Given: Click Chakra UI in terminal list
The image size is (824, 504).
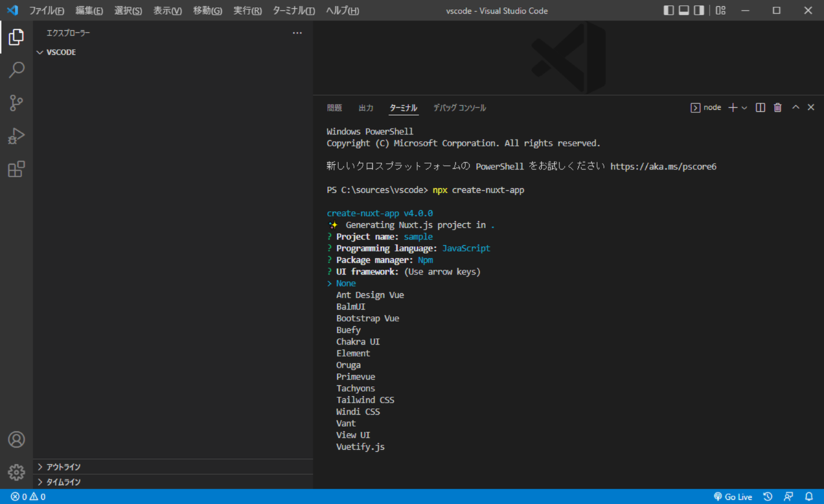Looking at the screenshot, I should point(358,341).
